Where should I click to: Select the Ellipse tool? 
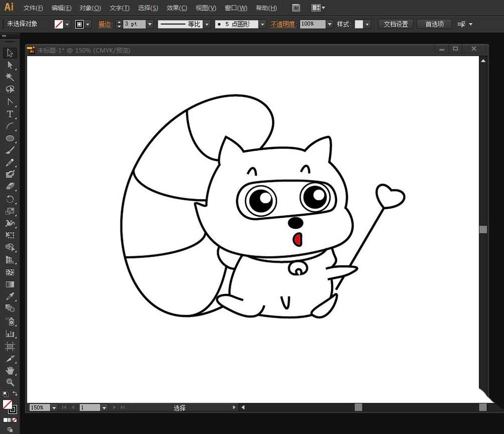coord(10,138)
